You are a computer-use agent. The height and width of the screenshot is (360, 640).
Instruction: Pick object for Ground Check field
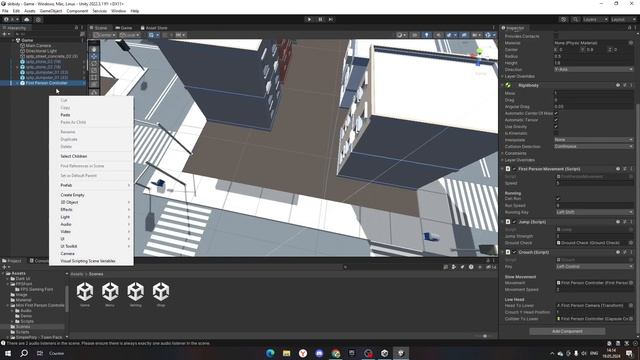631,243
